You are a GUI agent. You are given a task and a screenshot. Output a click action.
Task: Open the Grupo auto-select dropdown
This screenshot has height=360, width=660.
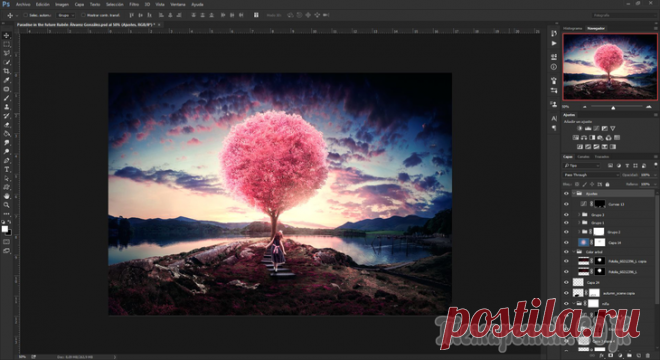66,15
